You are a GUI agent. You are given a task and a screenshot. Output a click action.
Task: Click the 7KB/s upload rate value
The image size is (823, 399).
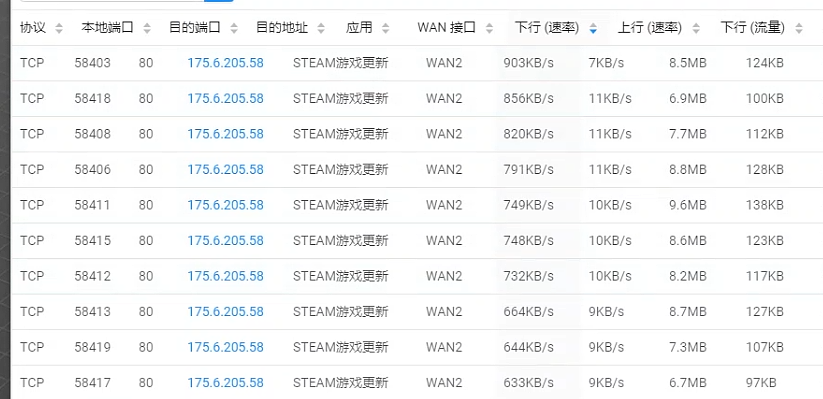[606, 63]
